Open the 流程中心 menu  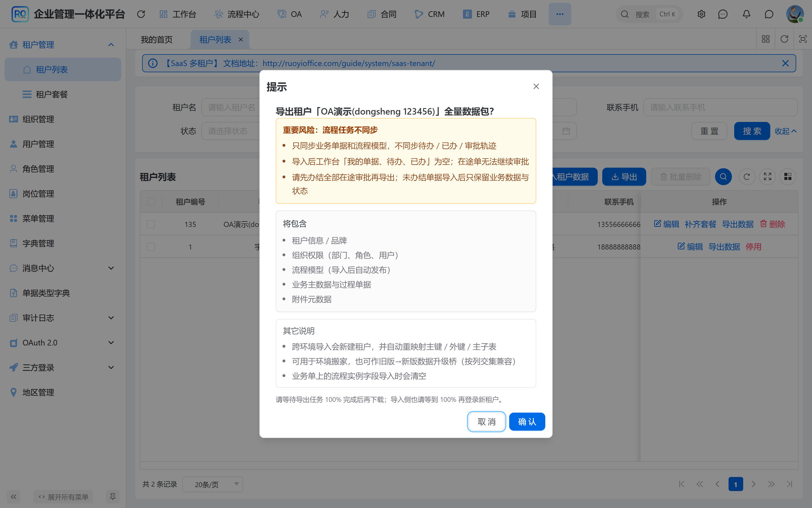237,14
